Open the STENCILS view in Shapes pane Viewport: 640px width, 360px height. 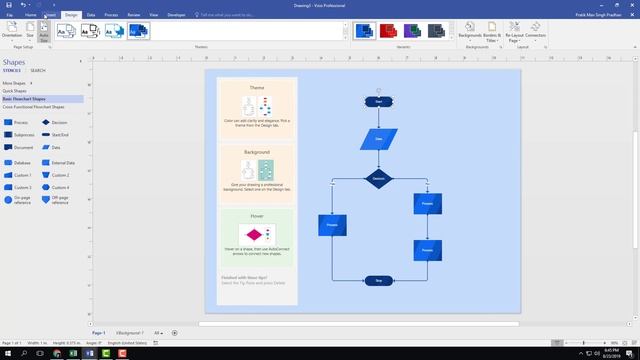coord(11,71)
